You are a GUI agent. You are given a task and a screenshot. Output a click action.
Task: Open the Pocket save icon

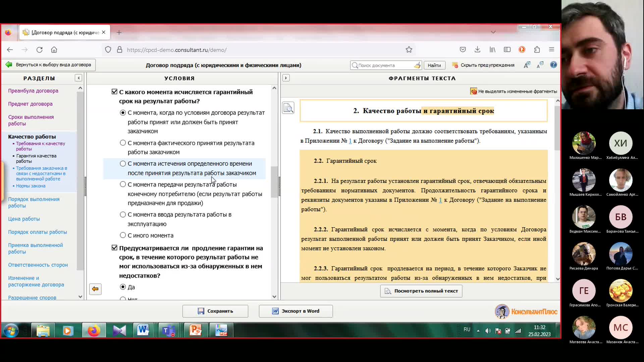point(463,50)
